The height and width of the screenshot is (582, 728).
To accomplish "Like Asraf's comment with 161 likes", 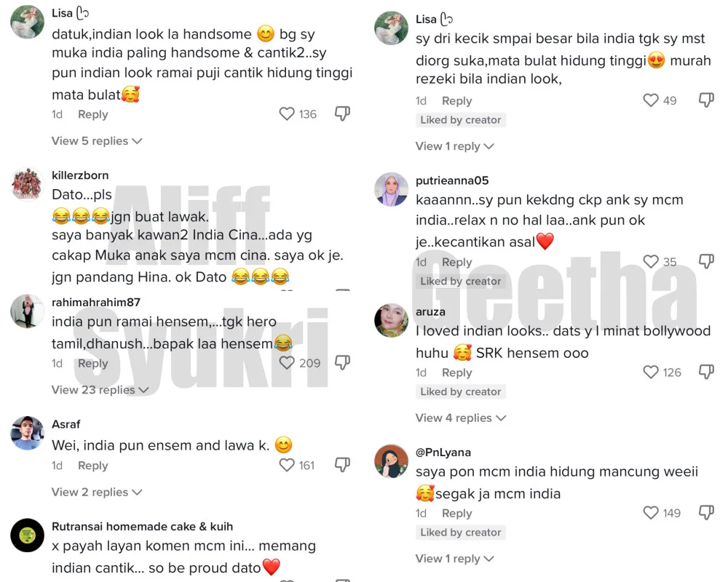I will pyautogui.click(x=287, y=465).
